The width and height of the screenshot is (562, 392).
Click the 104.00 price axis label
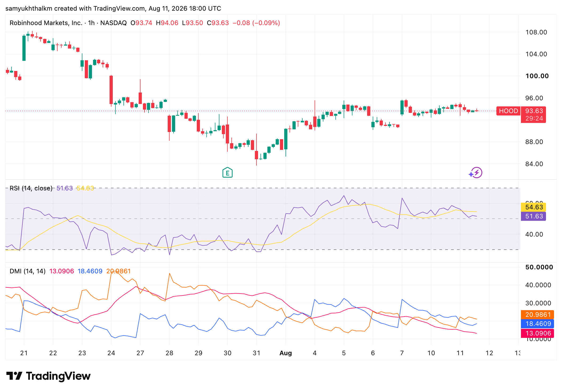pyautogui.click(x=536, y=54)
